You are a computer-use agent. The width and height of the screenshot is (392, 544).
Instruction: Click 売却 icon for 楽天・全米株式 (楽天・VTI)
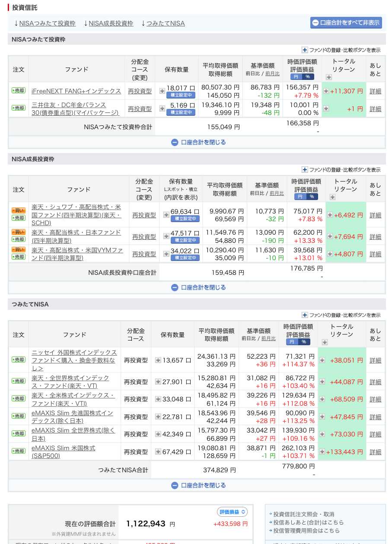coord(19,398)
